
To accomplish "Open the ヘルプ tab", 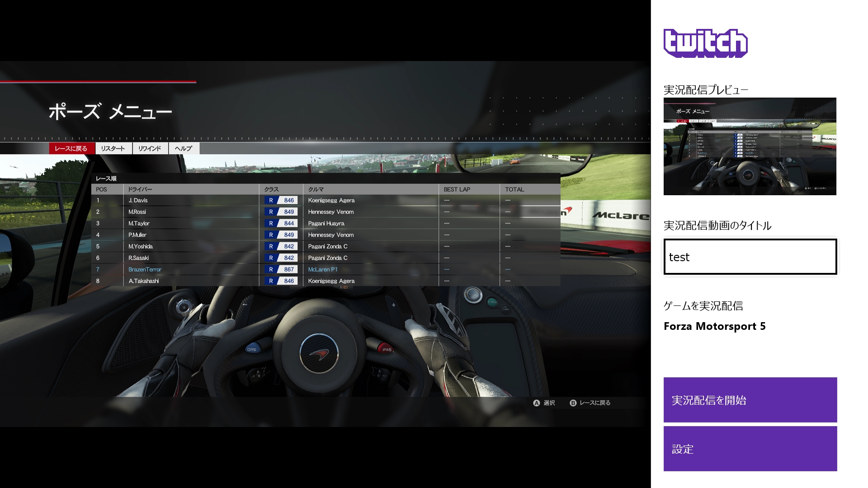I will [x=184, y=149].
